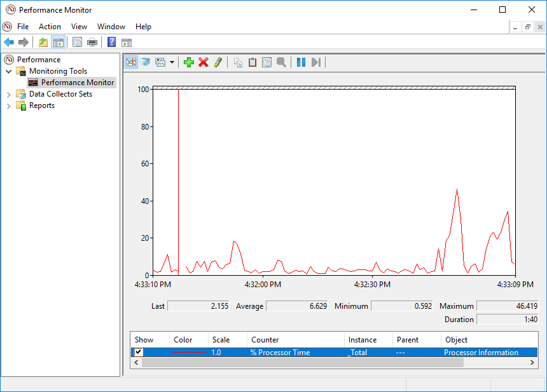The height and width of the screenshot is (392, 547).
Task: Click the Counter column header
Action: click(265, 340)
